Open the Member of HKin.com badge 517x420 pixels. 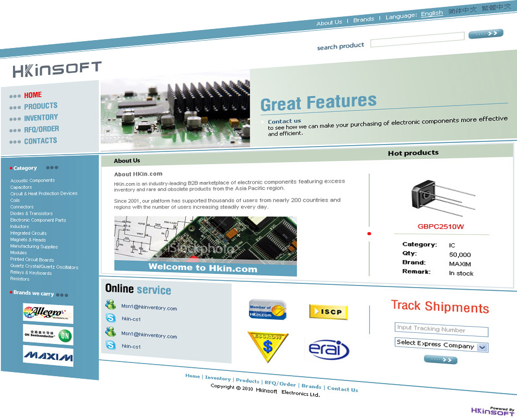[267, 310]
